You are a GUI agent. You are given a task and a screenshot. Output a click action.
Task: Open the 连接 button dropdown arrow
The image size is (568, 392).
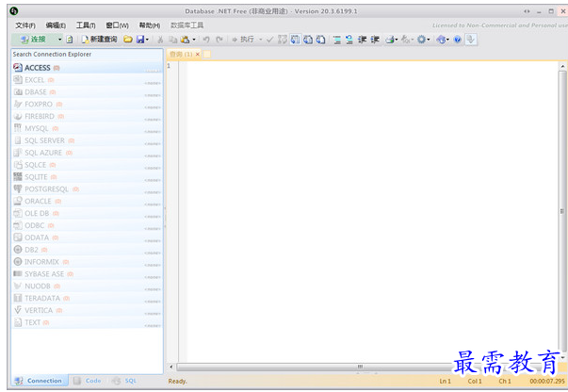point(59,40)
